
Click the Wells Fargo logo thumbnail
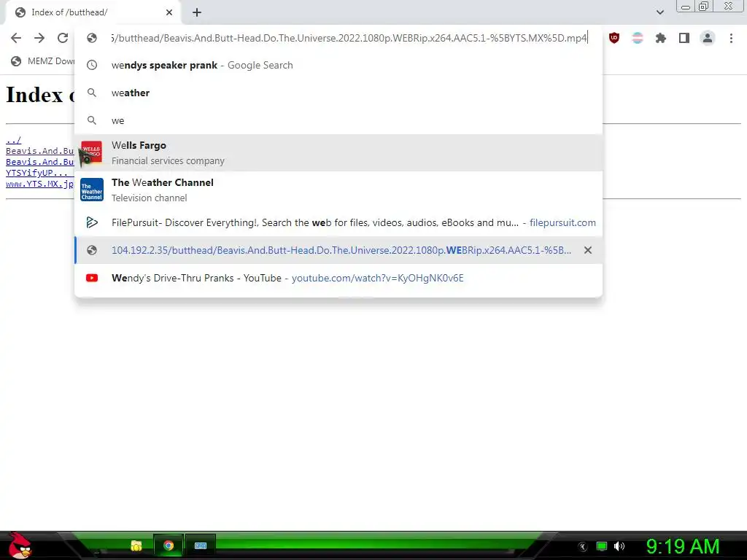91,153
